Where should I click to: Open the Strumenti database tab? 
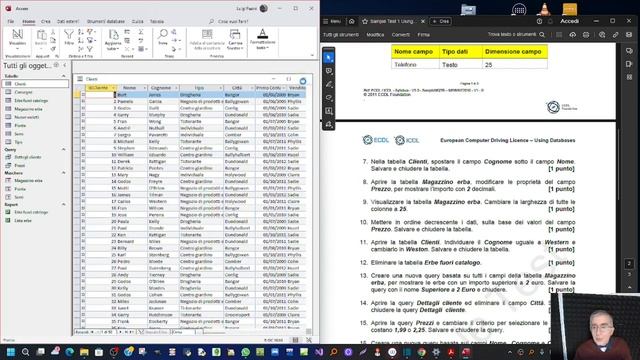106,21
